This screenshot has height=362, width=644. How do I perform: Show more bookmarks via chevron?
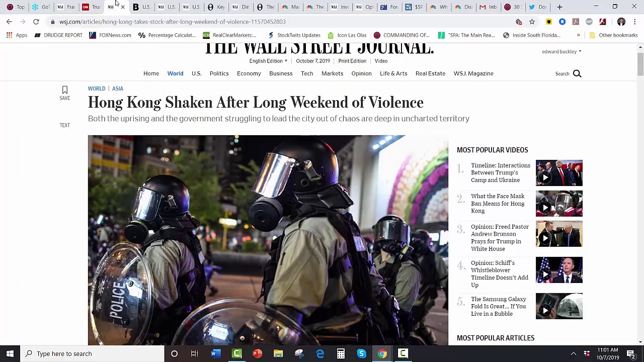pos(579,35)
